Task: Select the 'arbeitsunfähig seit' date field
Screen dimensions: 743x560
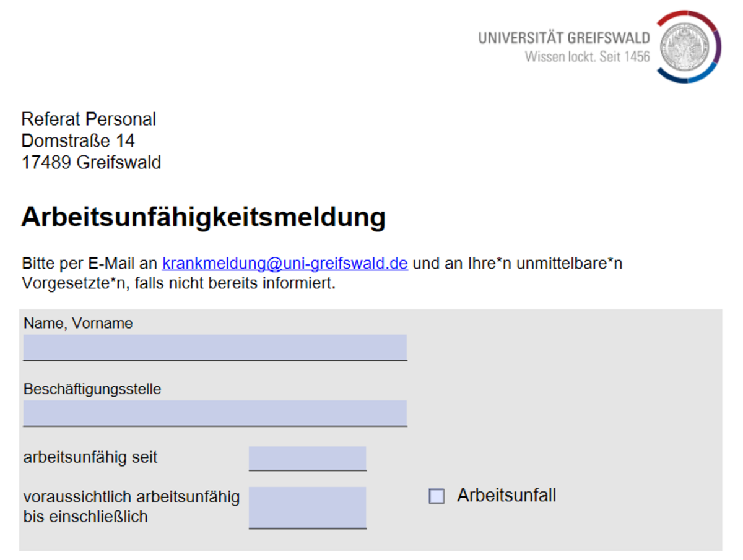Action: 307,458
